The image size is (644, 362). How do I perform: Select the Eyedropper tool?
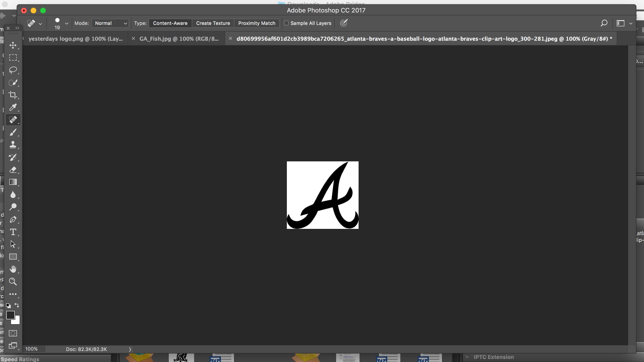pos(13,107)
